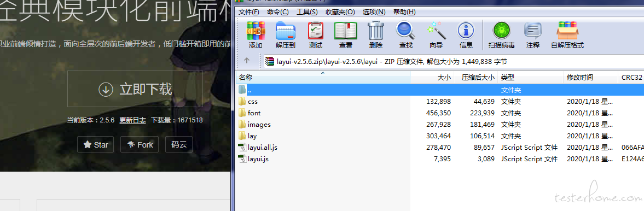Sort by the 大小 column header

(432, 77)
